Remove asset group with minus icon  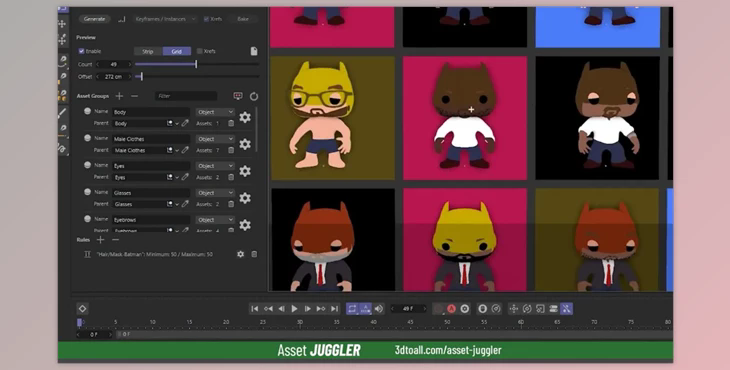pyautogui.click(x=135, y=96)
